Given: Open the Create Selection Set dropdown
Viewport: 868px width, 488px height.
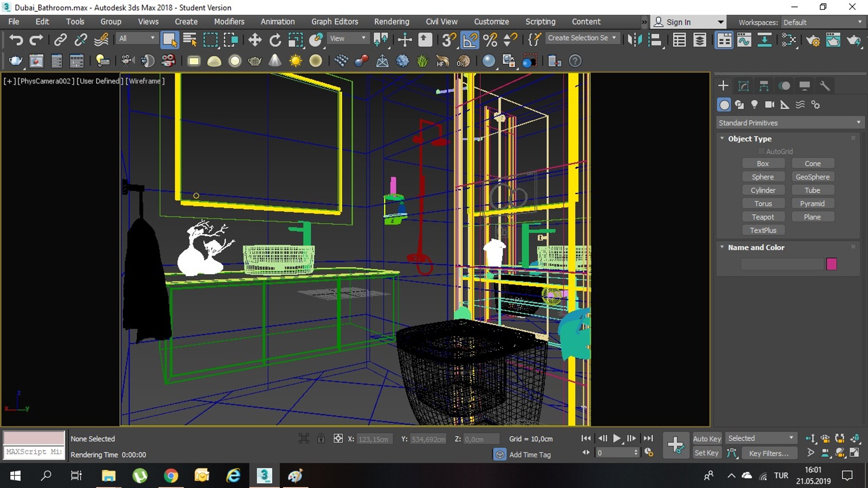Looking at the screenshot, I should (582, 38).
